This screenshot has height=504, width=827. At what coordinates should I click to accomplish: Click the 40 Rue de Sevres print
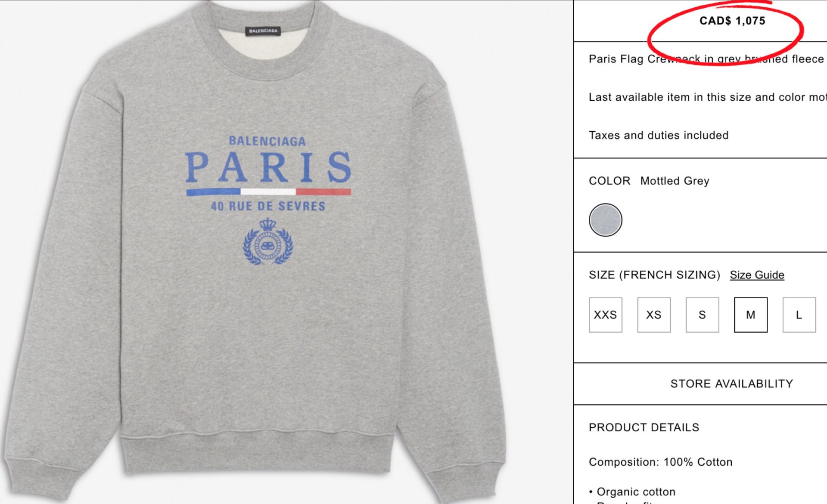click(268, 206)
